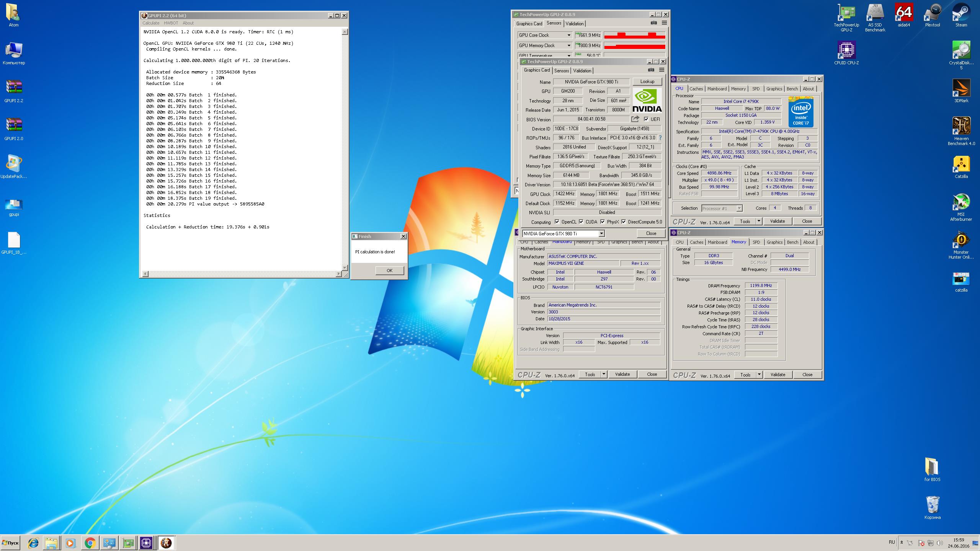
Task: Toggle the UEFI checkbox in GPU-Z
Action: [x=646, y=119]
